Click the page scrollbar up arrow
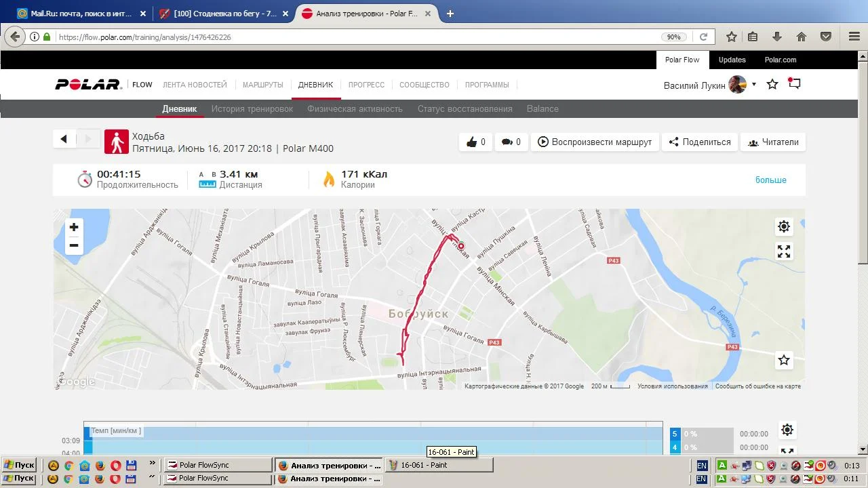Viewport: 868px width, 488px height. [x=863, y=56]
